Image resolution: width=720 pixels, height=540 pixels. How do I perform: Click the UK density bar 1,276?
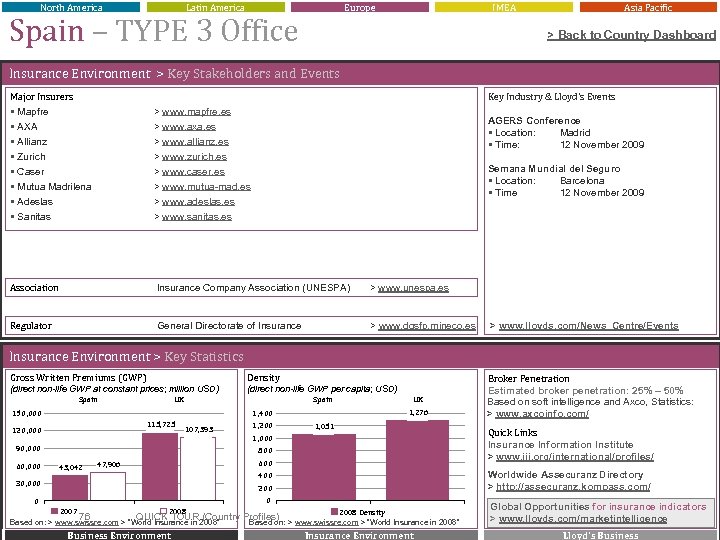tap(417, 460)
